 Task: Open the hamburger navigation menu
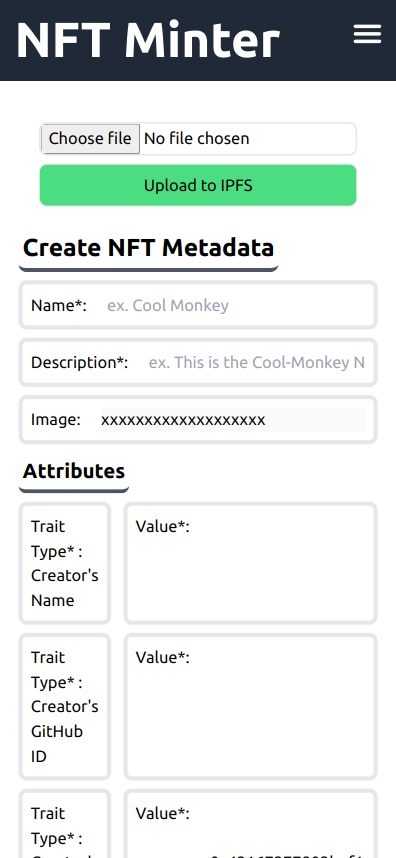point(367,34)
